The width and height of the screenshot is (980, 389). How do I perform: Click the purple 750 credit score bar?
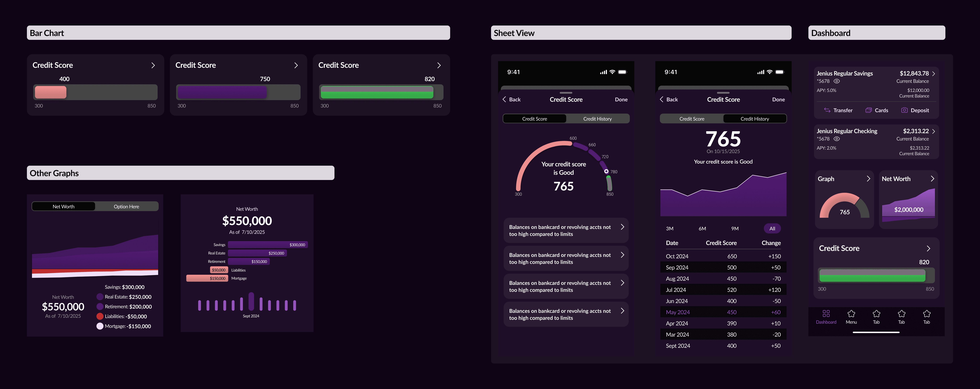[222, 92]
